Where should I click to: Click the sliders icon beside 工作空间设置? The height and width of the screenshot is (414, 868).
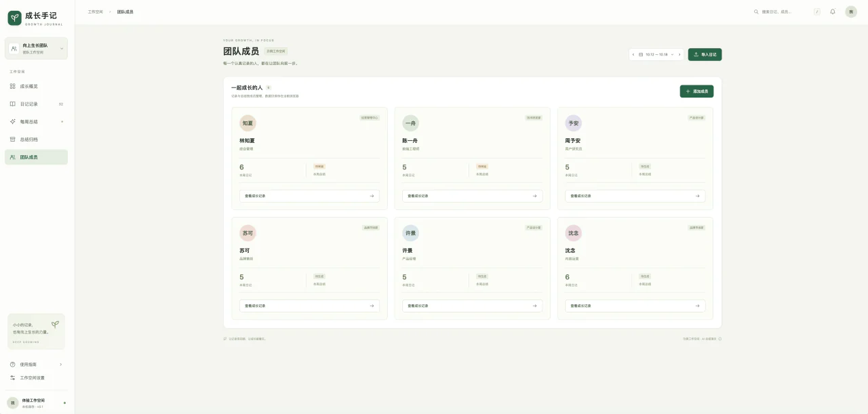[13, 377]
